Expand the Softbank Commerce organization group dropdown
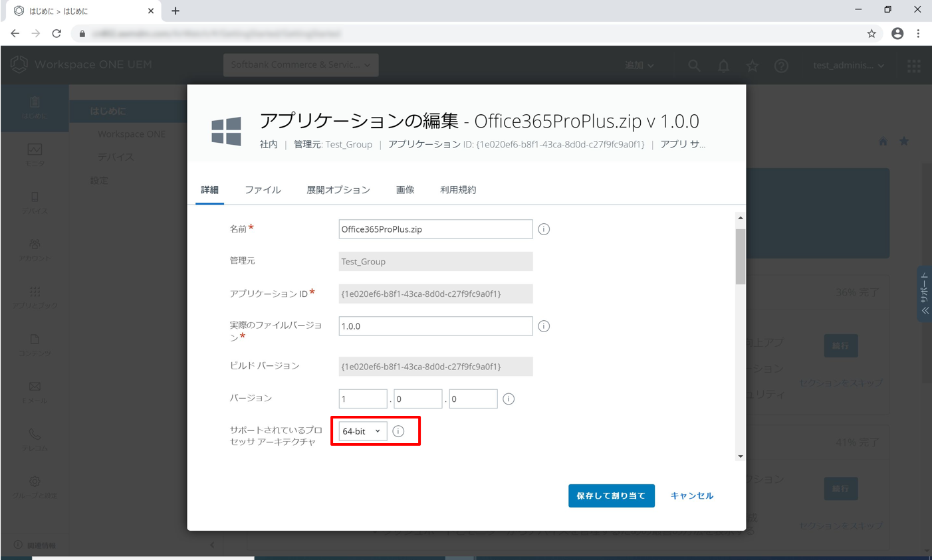 (x=300, y=65)
